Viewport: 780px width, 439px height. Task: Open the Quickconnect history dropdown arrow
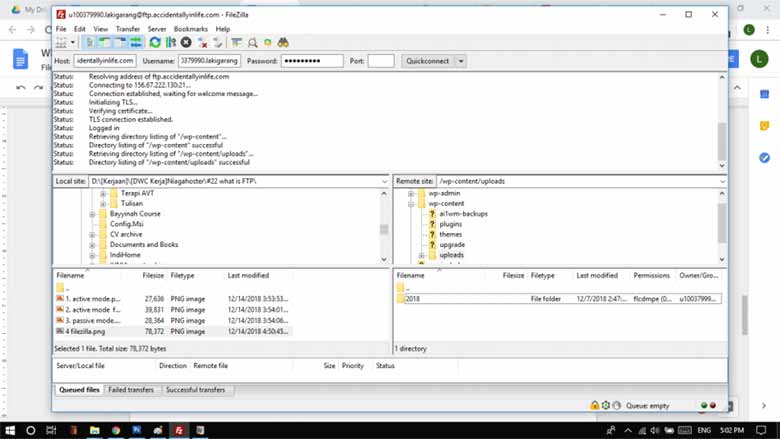[461, 61]
